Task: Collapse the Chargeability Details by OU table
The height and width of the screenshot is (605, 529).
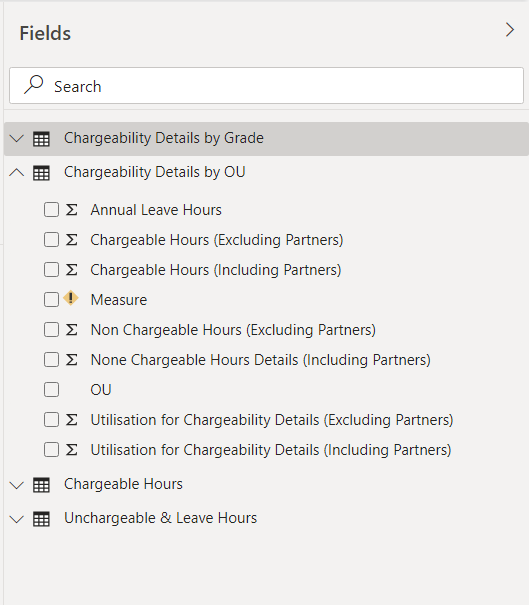Action: (x=17, y=172)
